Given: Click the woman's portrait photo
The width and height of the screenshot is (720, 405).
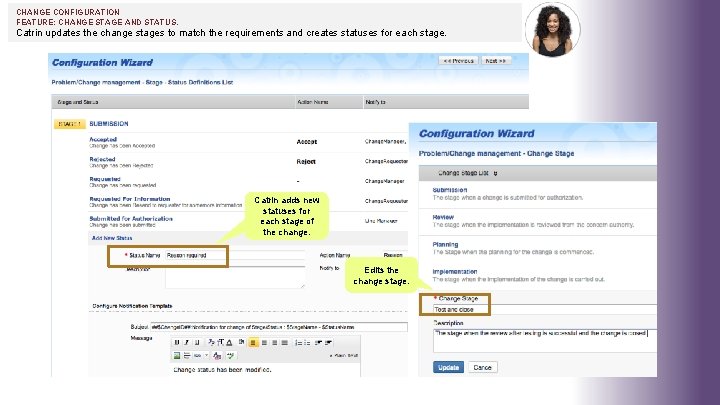Looking at the screenshot, I should 553,29.
